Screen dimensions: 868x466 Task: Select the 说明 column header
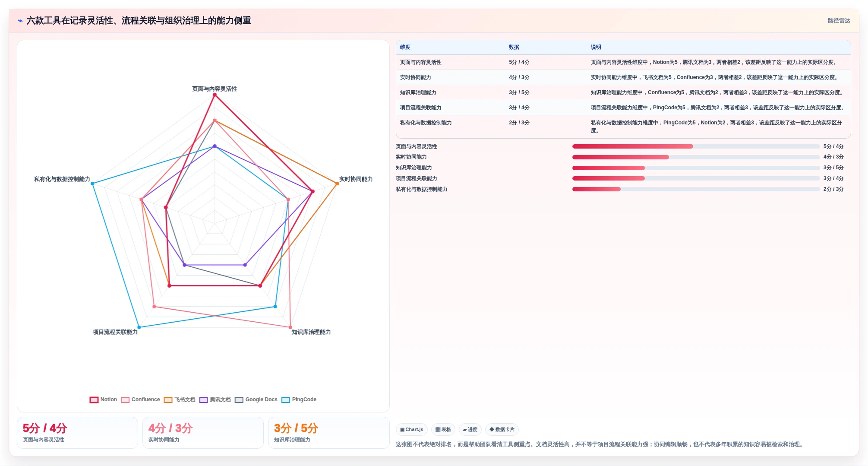596,47
